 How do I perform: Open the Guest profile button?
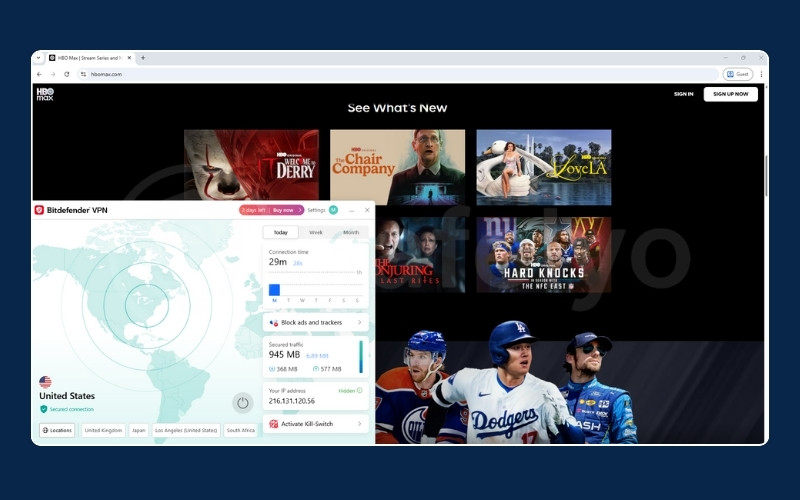tap(738, 74)
